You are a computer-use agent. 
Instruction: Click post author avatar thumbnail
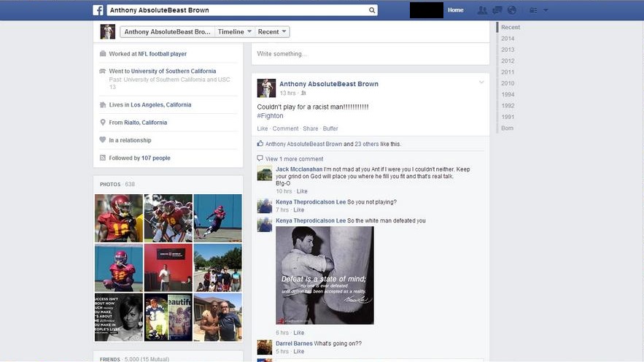(x=266, y=88)
